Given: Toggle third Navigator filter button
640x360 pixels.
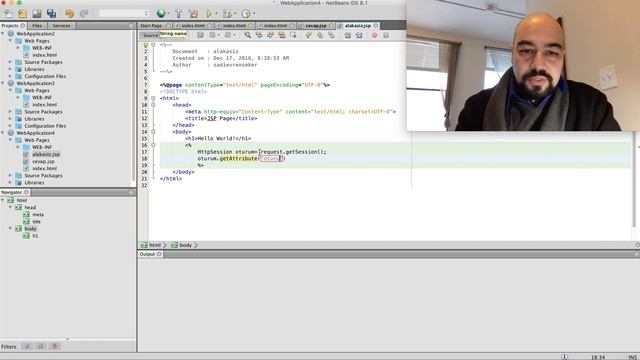Looking at the screenshot, I should (55, 347).
